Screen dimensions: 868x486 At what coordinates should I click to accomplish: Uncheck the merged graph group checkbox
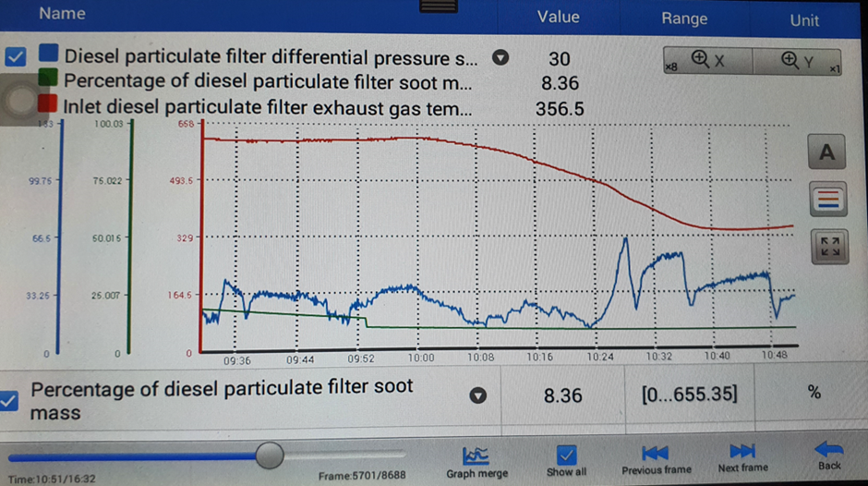tap(15, 57)
